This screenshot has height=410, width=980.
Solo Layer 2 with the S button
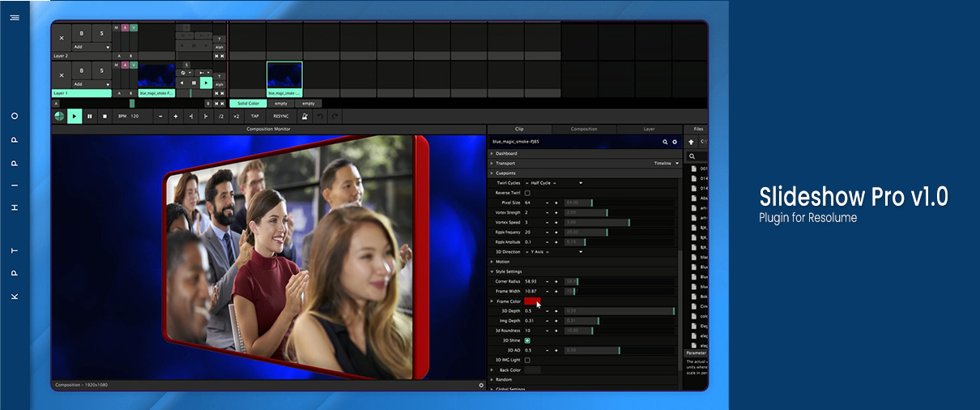[102, 33]
